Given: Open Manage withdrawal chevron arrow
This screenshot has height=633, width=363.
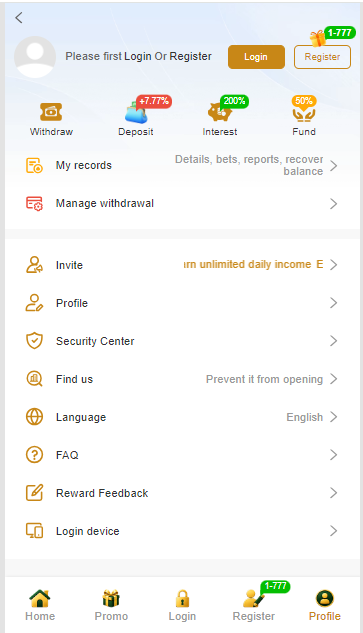Looking at the screenshot, I should [334, 203].
